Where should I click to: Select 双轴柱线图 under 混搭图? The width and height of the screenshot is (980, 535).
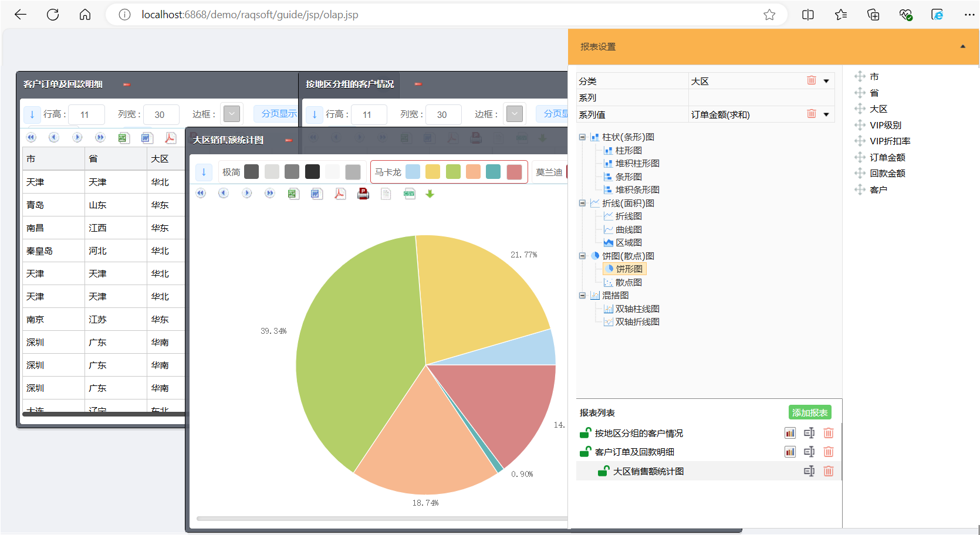pyautogui.click(x=637, y=309)
